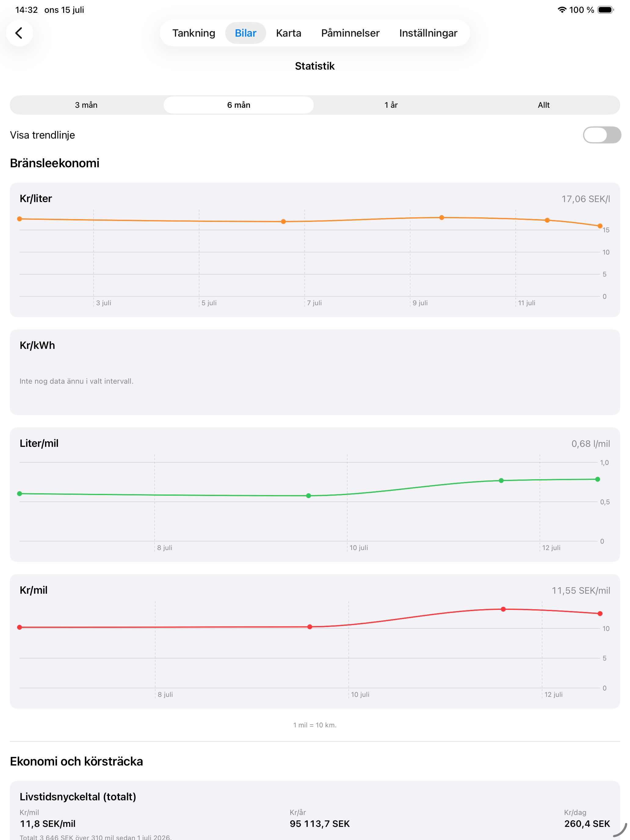Go to the Inställningar tab
This screenshot has width=630, height=840.
428,33
